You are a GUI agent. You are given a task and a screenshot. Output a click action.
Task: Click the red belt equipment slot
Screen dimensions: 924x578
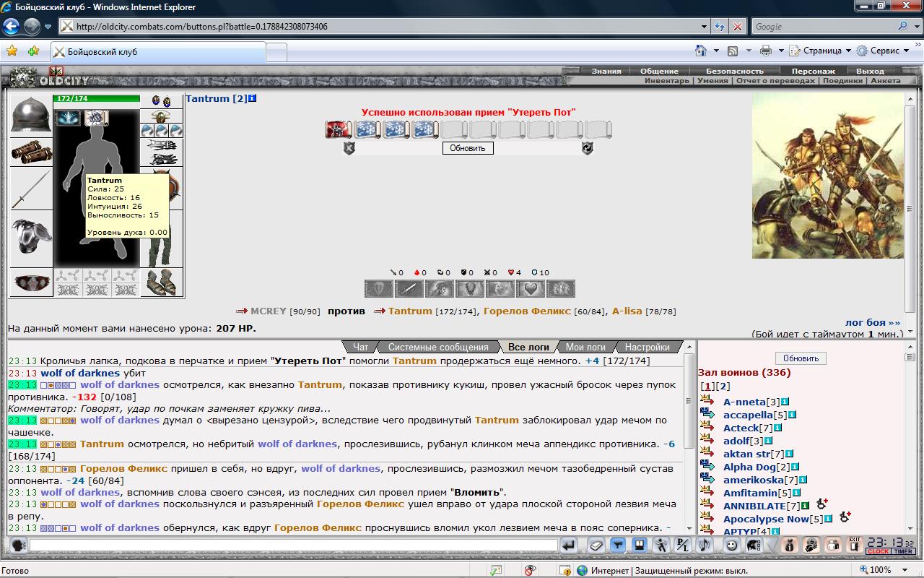tap(31, 282)
